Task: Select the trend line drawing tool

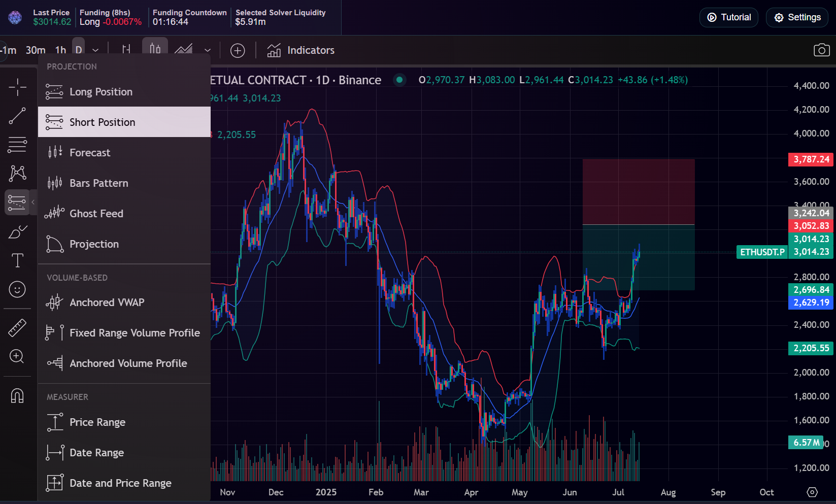Action: 17,116
